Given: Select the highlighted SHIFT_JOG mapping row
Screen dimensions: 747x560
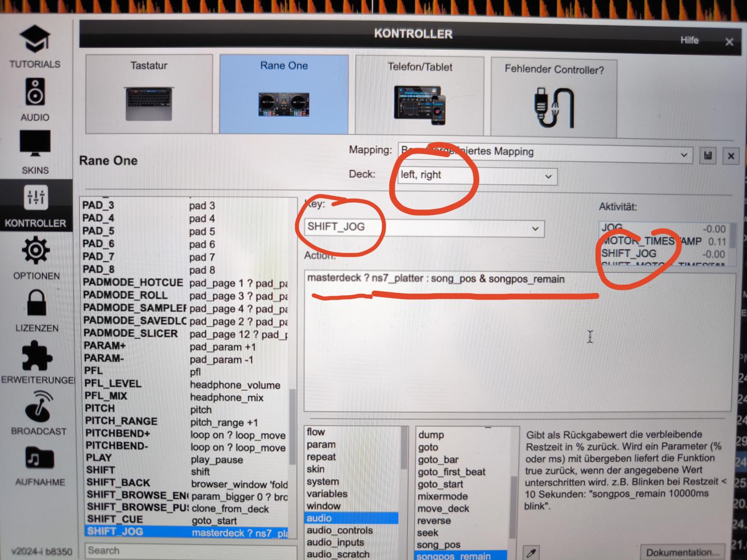Looking at the screenshot, I should tap(187, 532).
